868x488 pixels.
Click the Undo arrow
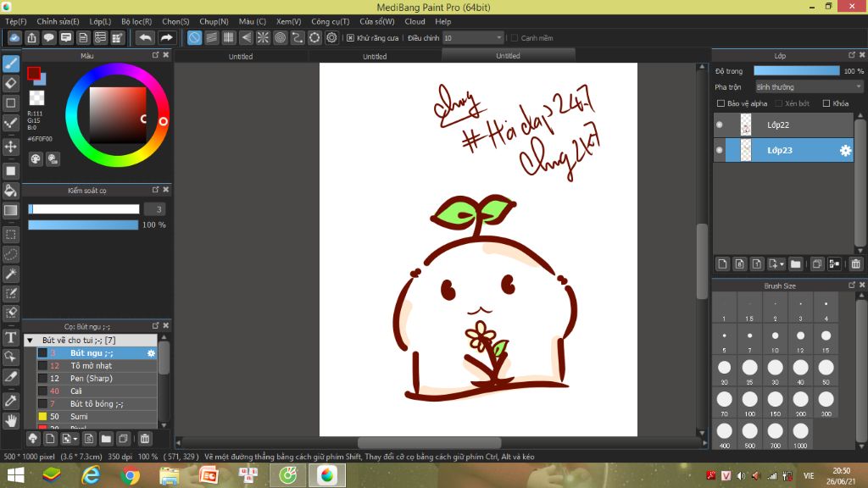pyautogui.click(x=146, y=37)
